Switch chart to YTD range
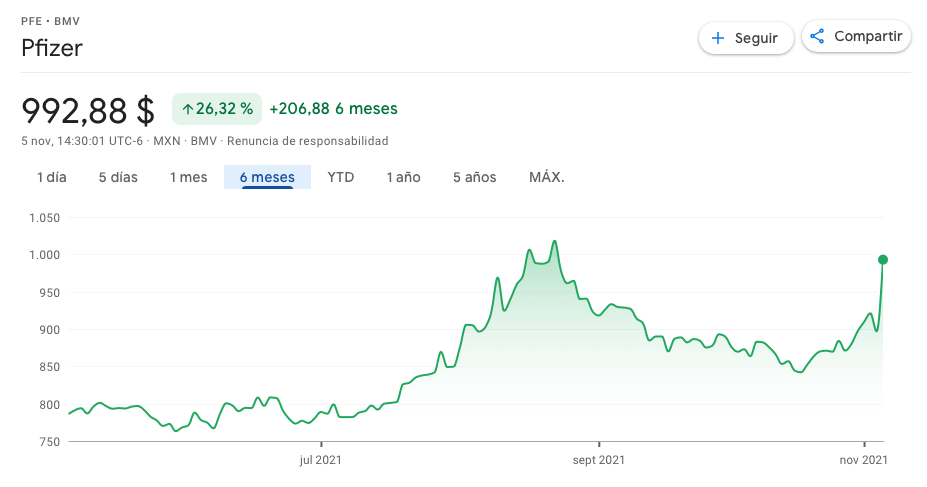Image resolution: width=927 pixels, height=487 pixels. click(341, 177)
